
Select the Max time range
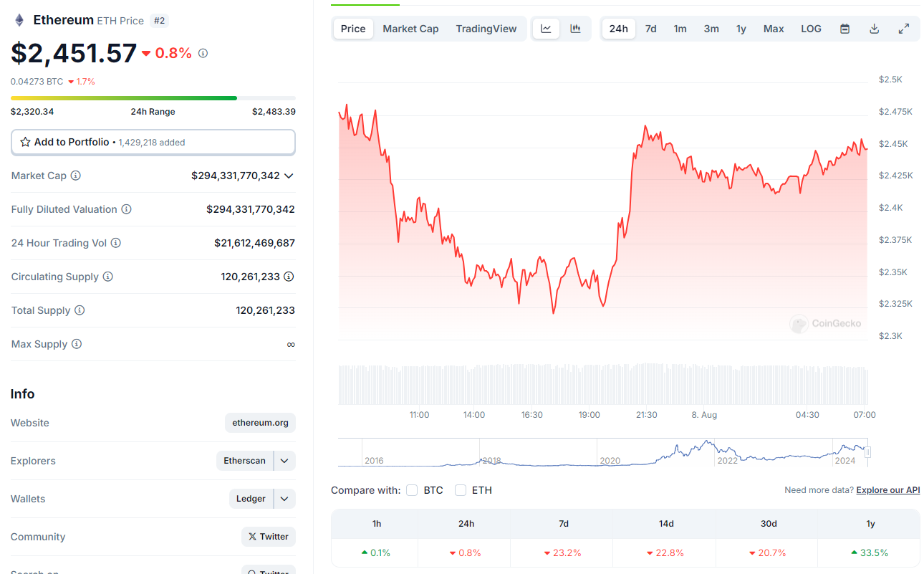pyautogui.click(x=774, y=29)
